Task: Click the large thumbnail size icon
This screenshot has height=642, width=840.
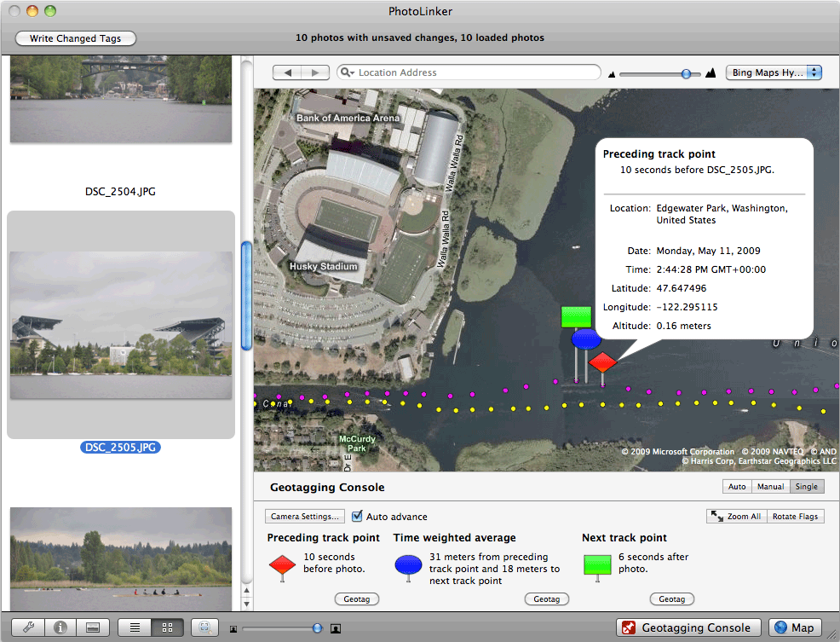Action: [x=336, y=628]
